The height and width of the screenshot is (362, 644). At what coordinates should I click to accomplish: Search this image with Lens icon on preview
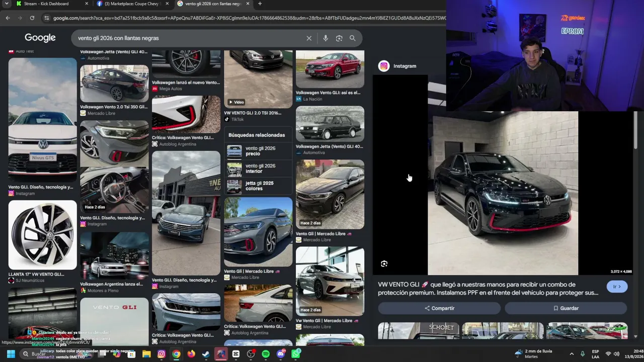tap(384, 264)
